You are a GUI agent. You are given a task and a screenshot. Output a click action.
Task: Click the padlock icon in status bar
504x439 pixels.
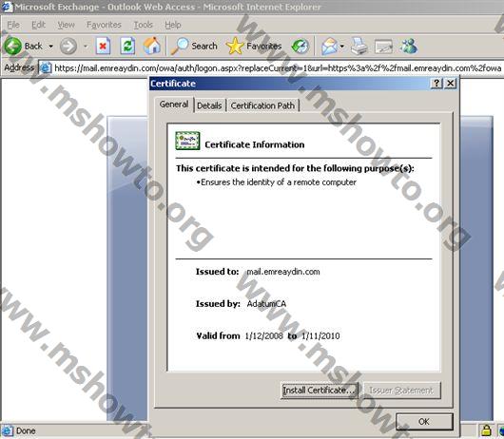pyautogui.click(x=486, y=430)
